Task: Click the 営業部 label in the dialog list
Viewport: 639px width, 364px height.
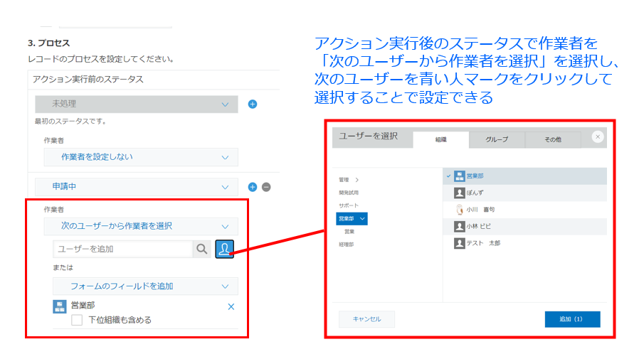Action: (x=475, y=176)
